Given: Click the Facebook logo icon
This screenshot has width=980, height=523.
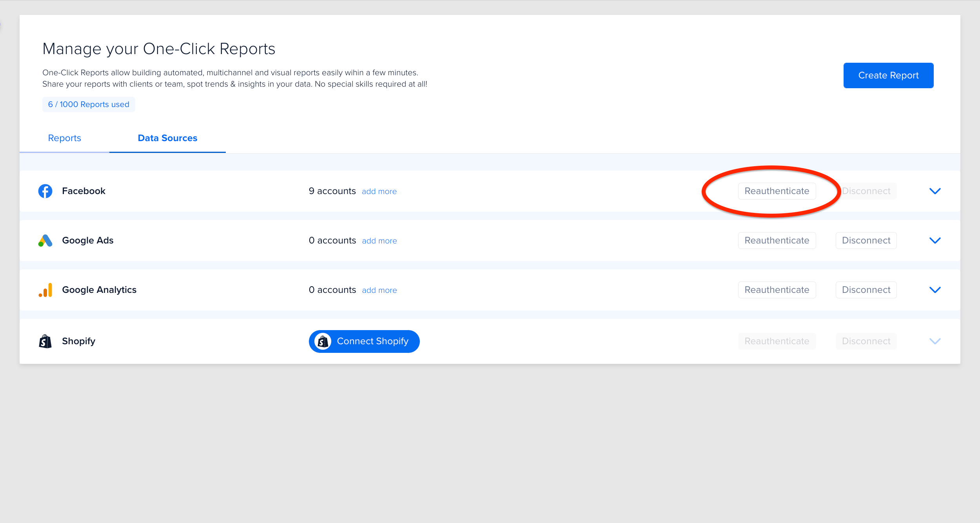Looking at the screenshot, I should [x=45, y=191].
